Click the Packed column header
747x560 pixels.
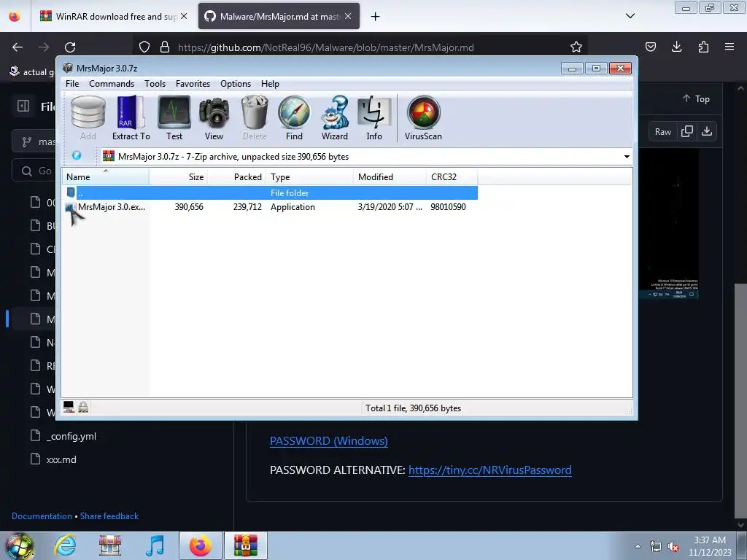tap(237, 177)
